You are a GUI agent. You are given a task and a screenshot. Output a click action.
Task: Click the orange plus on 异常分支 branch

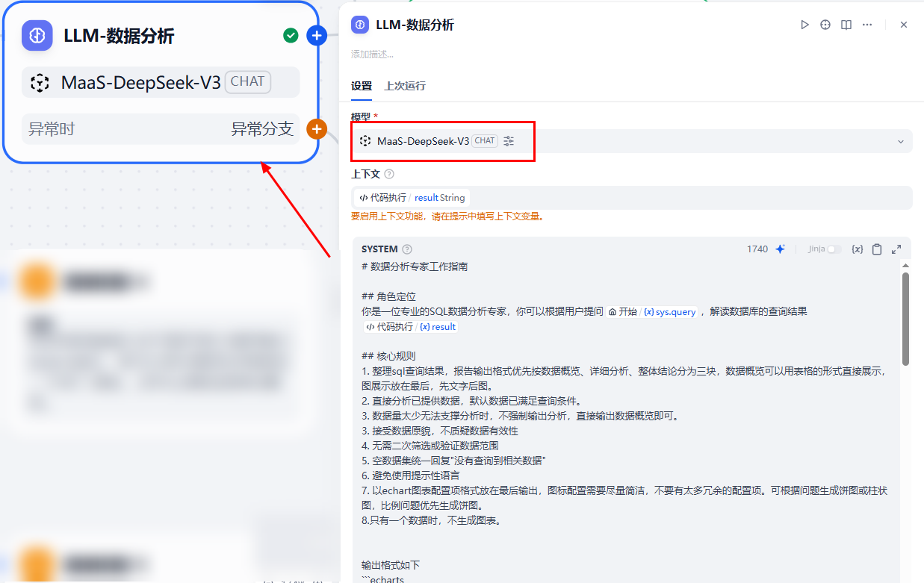coord(317,128)
